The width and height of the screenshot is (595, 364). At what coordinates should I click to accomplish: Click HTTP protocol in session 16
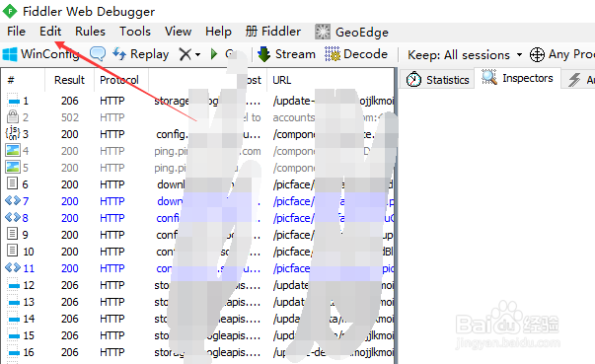pos(112,352)
